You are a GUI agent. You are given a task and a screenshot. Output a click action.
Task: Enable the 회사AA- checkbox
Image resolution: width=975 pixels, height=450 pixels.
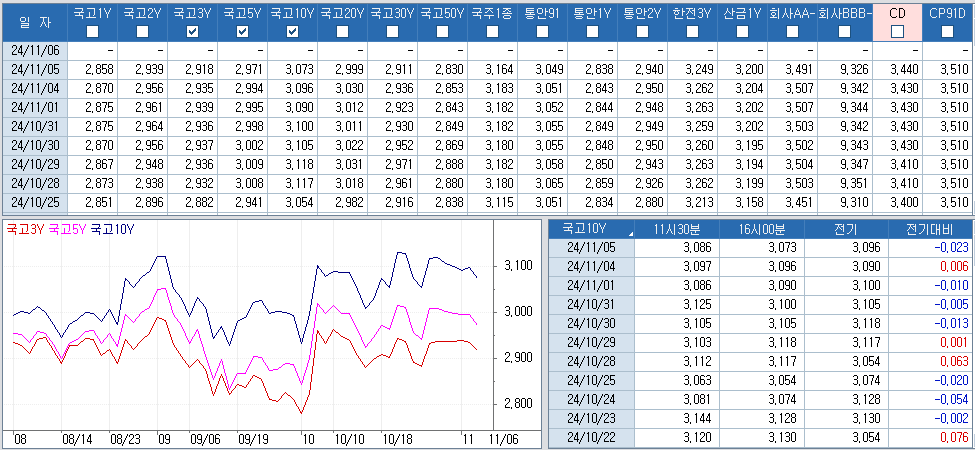(x=792, y=33)
